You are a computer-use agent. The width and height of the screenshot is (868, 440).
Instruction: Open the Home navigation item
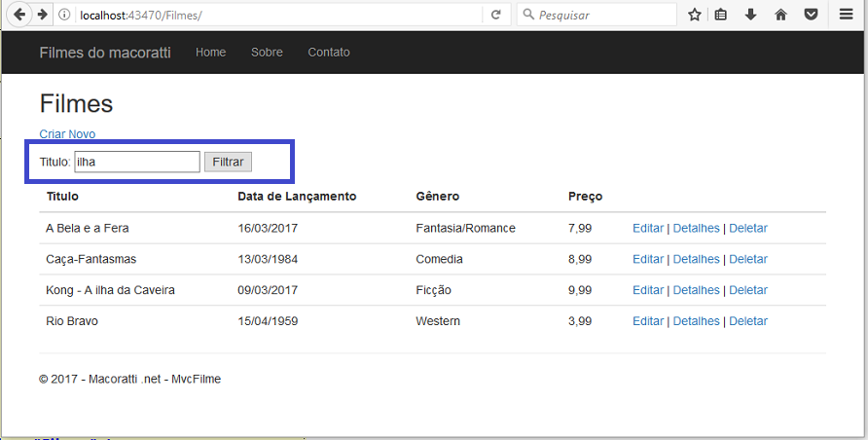coord(210,52)
